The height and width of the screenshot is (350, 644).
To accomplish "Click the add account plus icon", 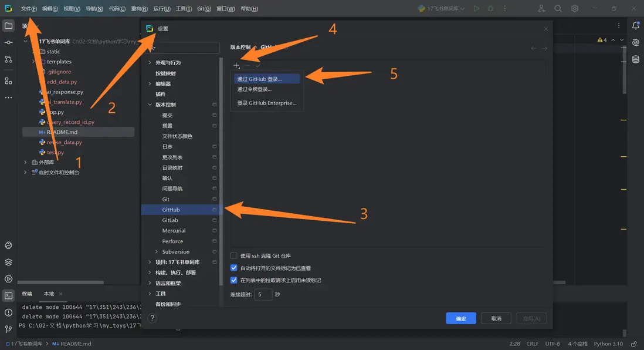I will [x=236, y=65].
